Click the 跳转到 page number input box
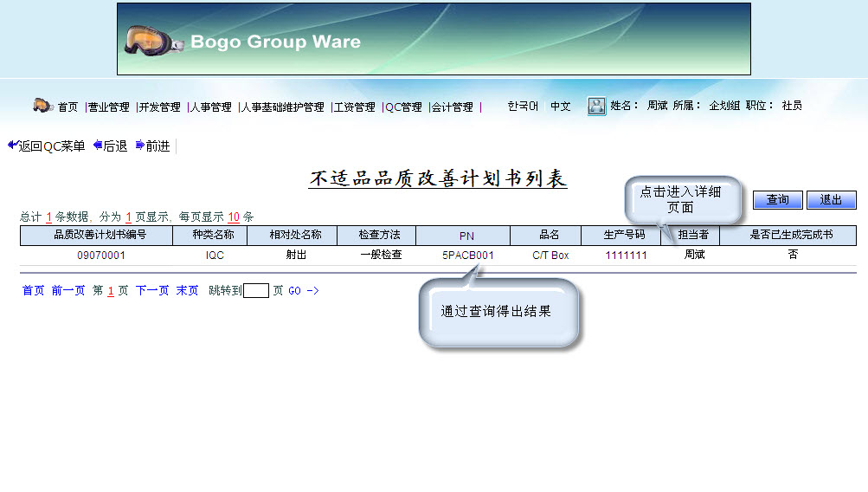 point(256,291)
